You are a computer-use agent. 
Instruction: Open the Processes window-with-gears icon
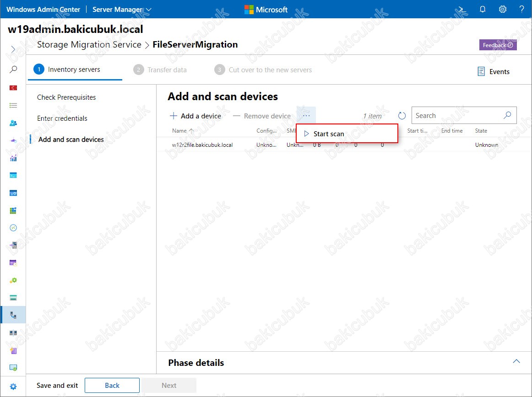tap(13, 193)
